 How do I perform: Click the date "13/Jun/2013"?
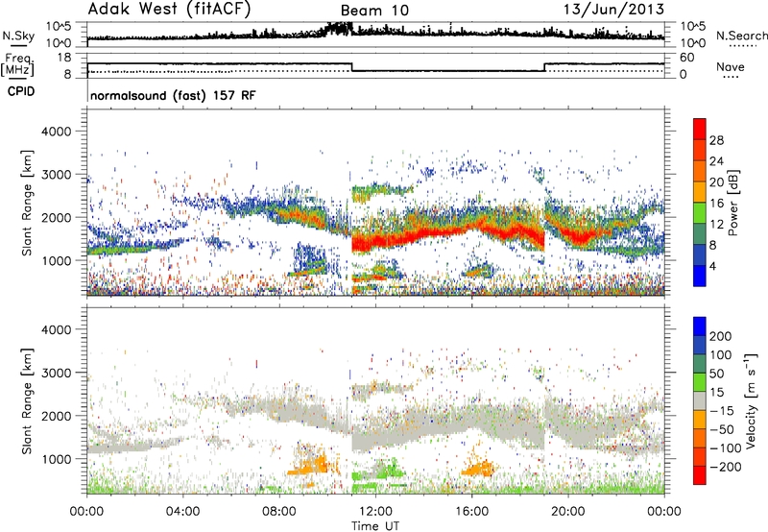pos(614,9)
